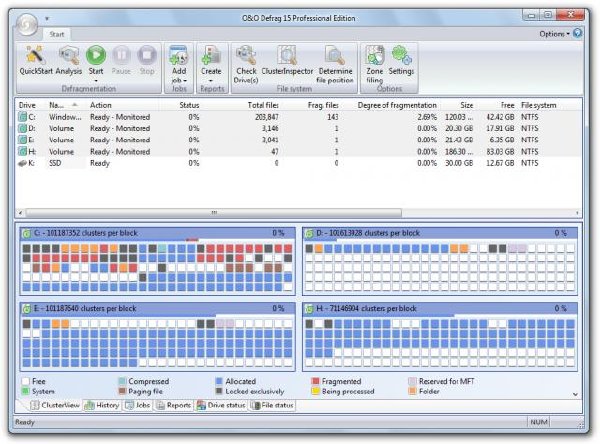The width and height of the screenshot is (600, 444).
Task: Switch to the Jobs tab
Action: [138, 405]
